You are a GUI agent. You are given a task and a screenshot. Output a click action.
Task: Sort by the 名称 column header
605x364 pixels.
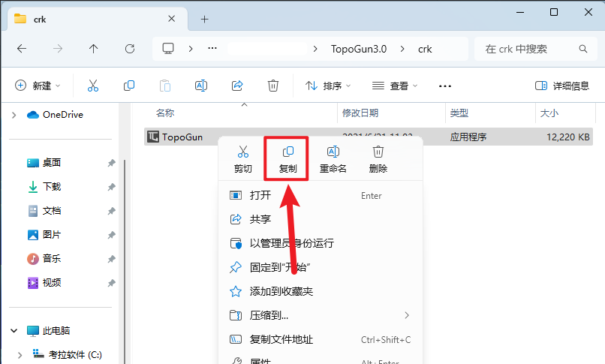point(165,113)
